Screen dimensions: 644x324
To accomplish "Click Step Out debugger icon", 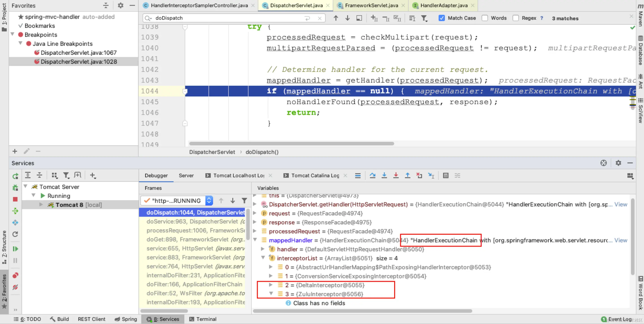I will [x=407, y=175].
